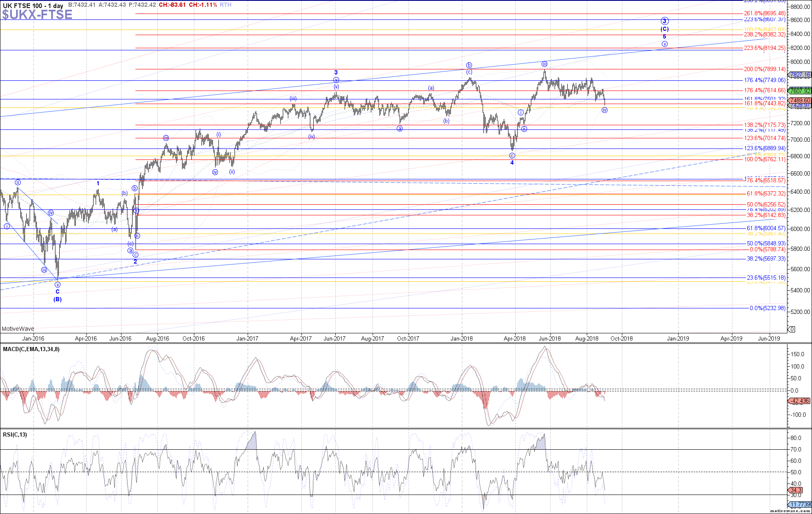This screenshot has height=514, width=812.
Task: Select the 61.8%(6372.32) Fibonacci label
Action: pos(766,193)
